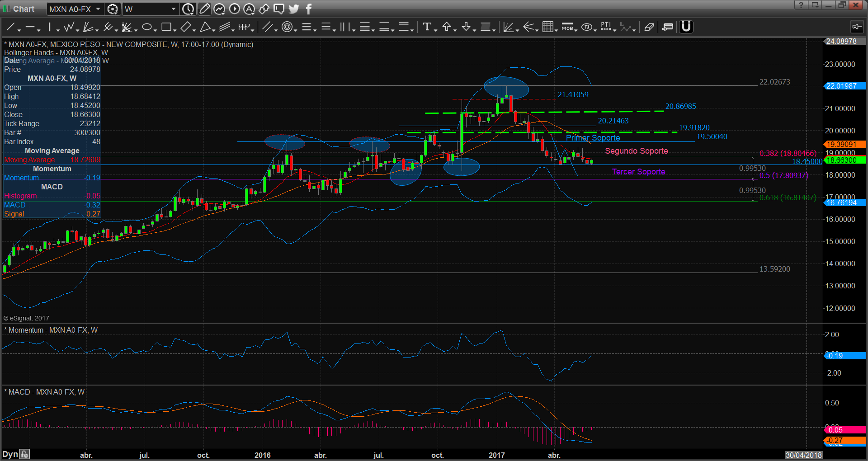Open the alerts A icon
The image size is (868, 461).
coord(249,9)
